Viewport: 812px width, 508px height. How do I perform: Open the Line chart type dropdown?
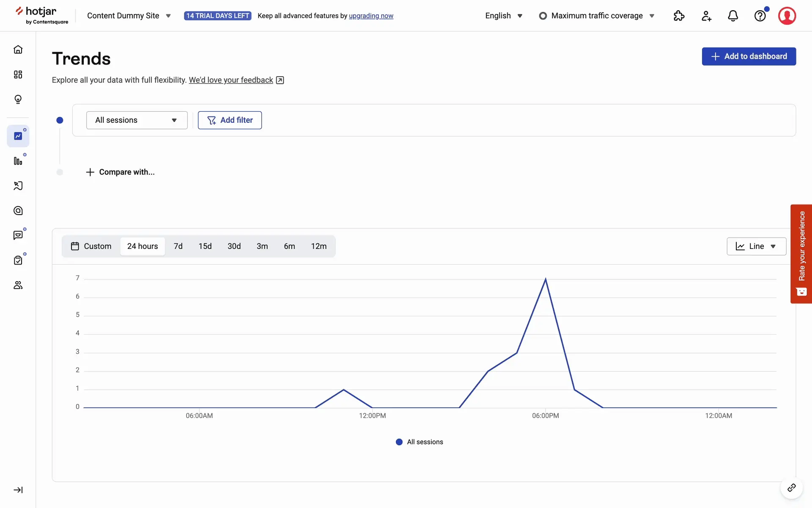point(756,246)
